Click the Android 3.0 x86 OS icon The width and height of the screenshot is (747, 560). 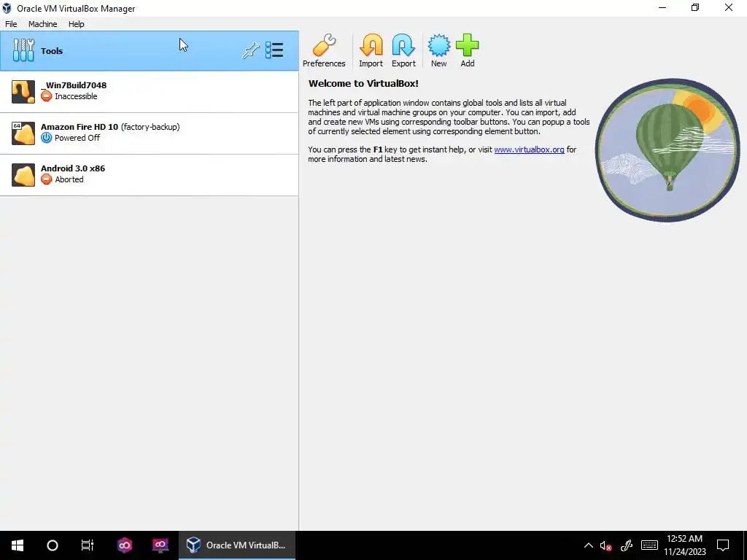pyautogui.click(x=23, y=175)
